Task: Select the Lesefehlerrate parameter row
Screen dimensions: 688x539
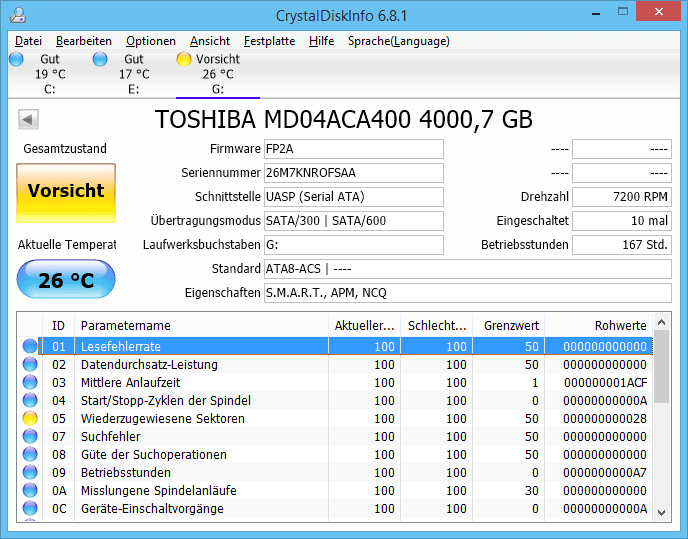Action: click(x=337, y=346)
